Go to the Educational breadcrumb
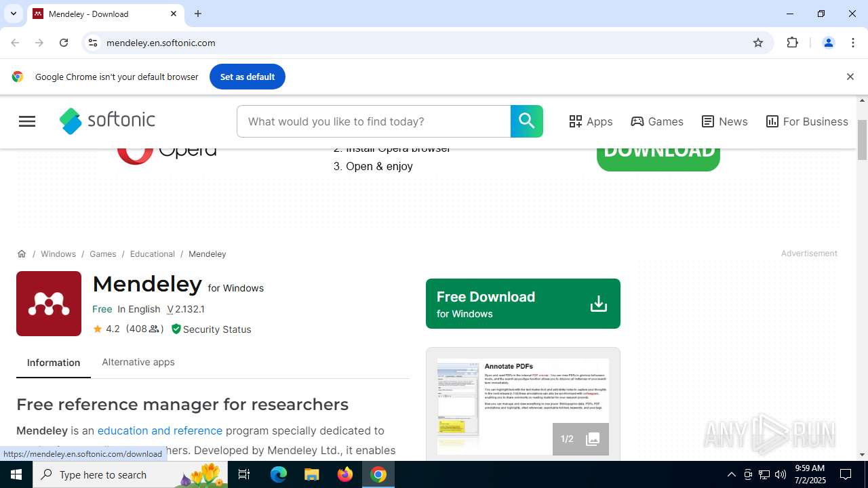 click(x=153, y=253)
